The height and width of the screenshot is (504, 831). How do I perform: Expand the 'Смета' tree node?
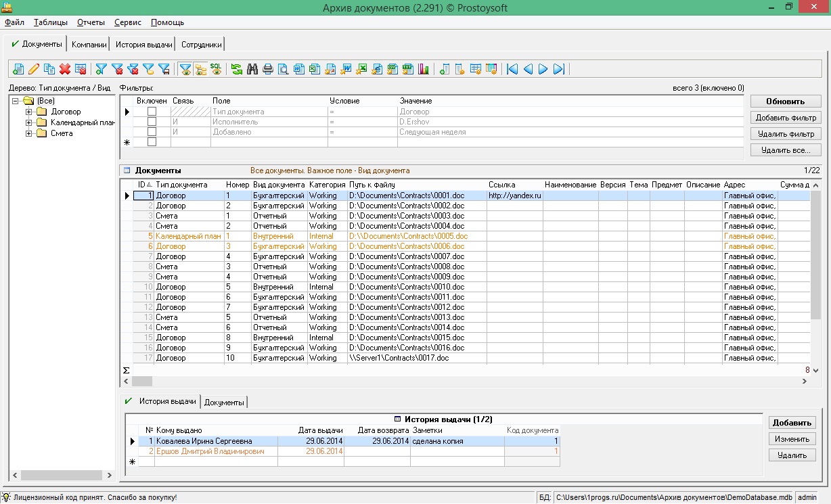coord(28,133)
